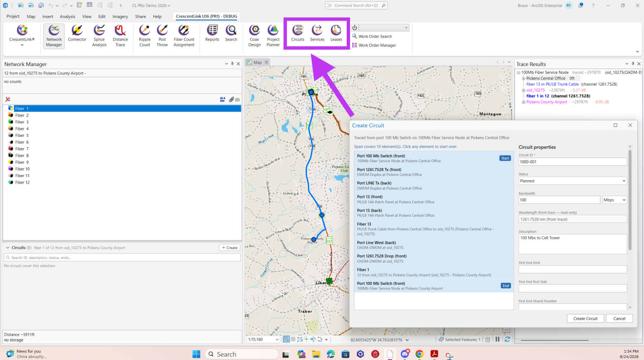The width and height of the screenshot is (644, 360).
Task: Start a Distance Trace
Action: click(120, 36)
